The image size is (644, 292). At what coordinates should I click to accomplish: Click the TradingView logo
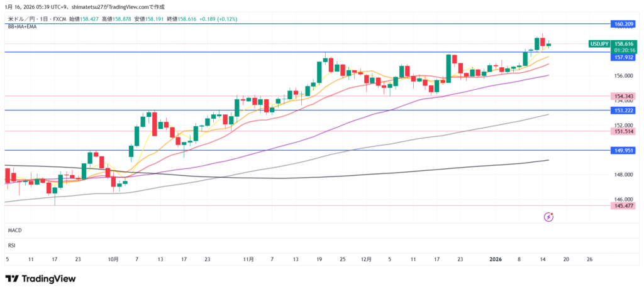click(x=40, y=279)
